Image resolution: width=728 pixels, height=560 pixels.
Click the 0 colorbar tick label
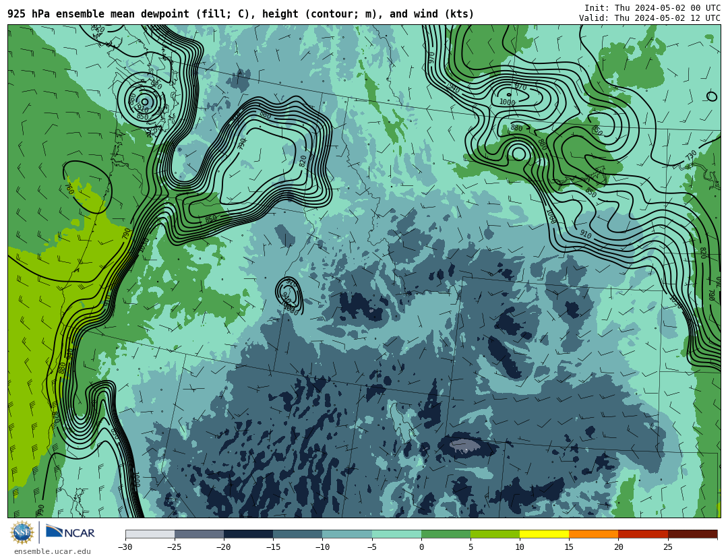[421, 547]
